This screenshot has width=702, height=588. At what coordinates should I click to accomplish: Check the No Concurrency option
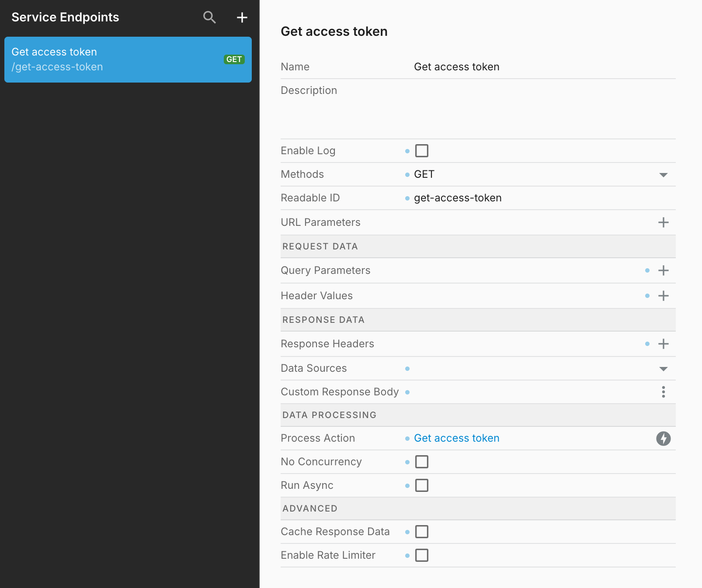coord(421,462)
